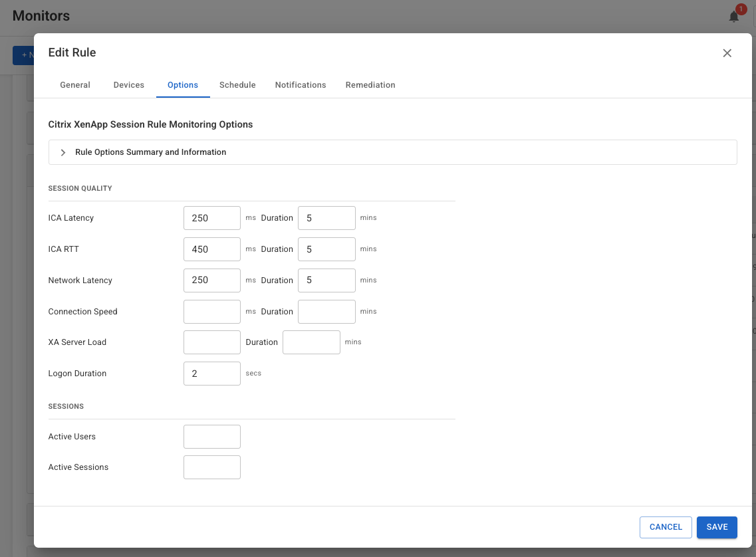Open the notifications bell icon
The height and width of the screenshot is (557, 756).
click(734, 17)
